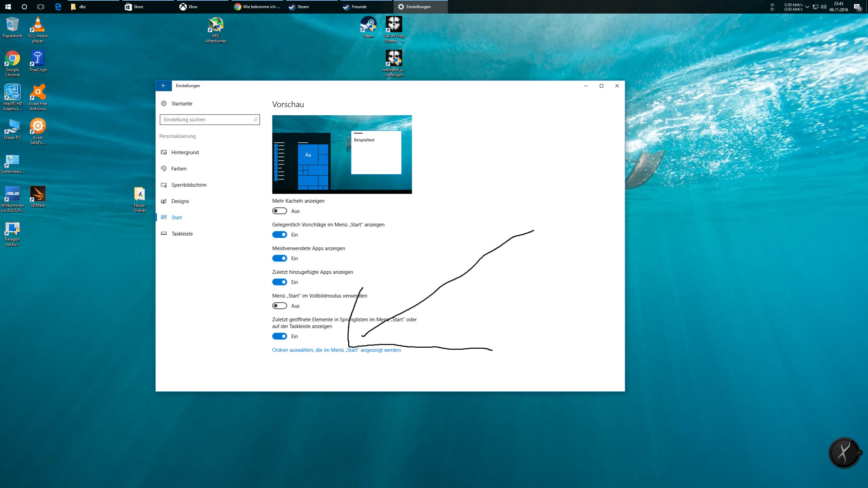Click the back arrow in Einstellungen window
The width and height of the screenshot is (868, 488).
pos(163,86)
